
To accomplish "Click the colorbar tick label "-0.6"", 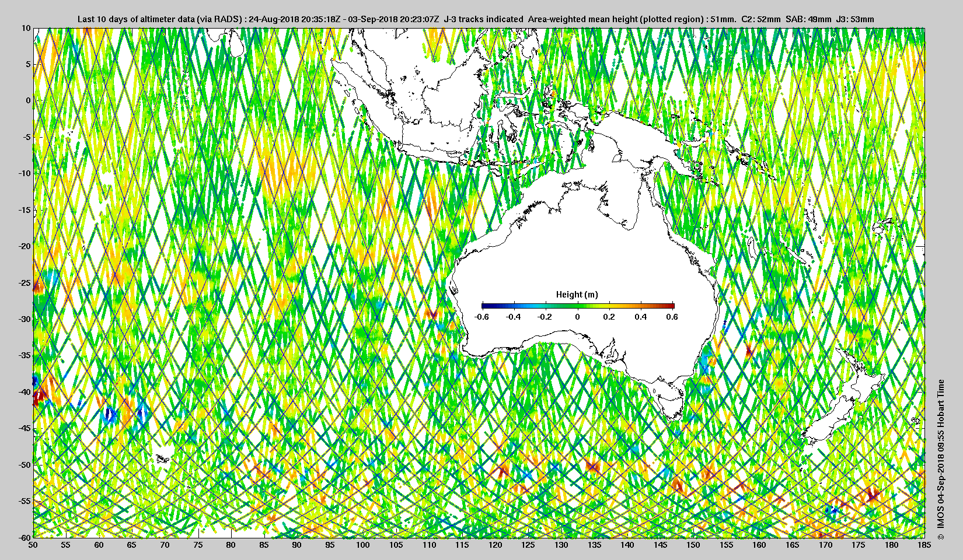I will click(481, 317).
